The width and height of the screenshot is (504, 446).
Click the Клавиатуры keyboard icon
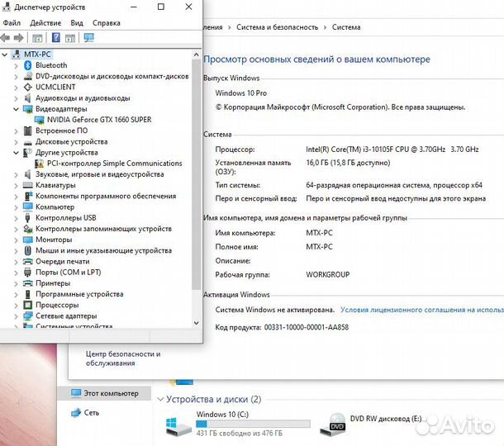point(28,185)
